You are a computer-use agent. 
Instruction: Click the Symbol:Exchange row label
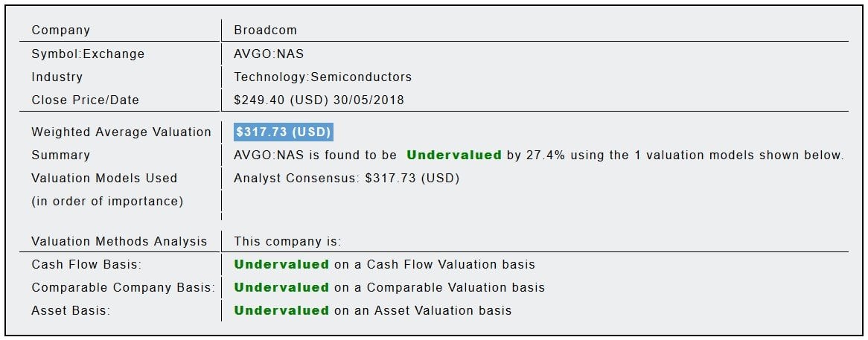(88, 54)
